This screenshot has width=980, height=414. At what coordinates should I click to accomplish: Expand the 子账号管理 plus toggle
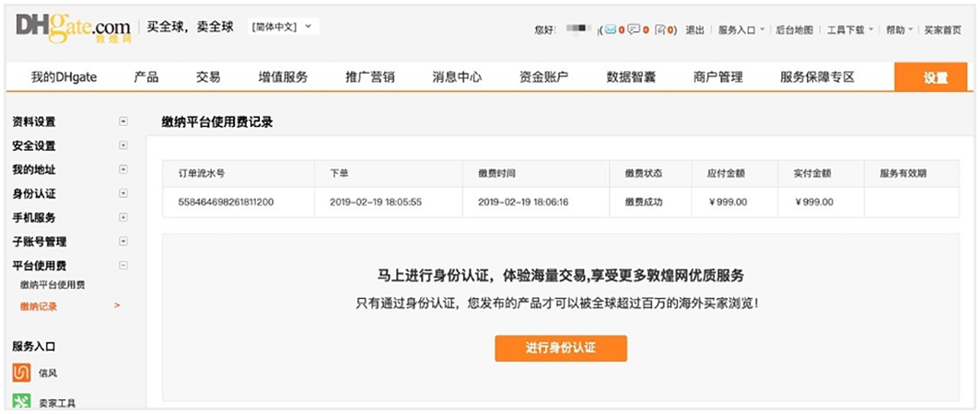(x=123, y=241)
